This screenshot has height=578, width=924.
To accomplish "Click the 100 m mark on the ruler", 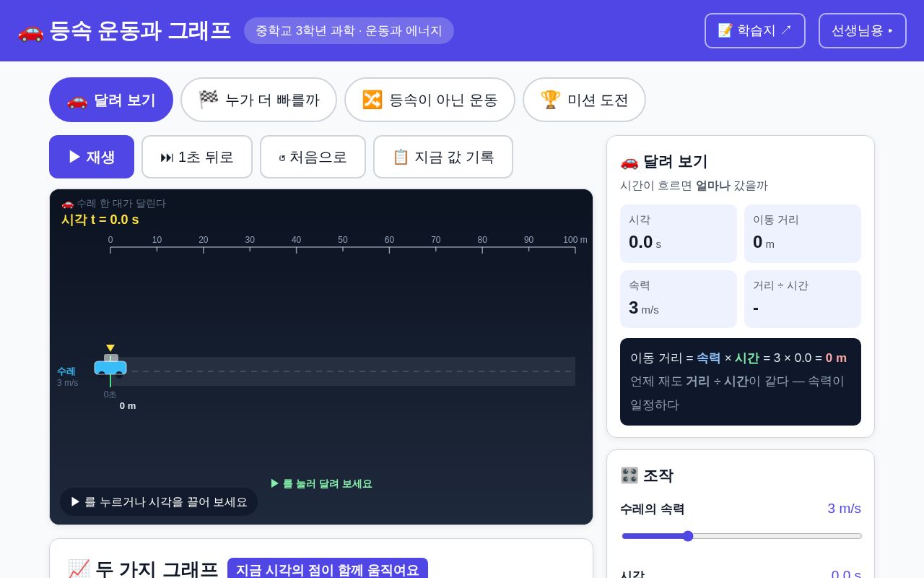I will 575,240.
